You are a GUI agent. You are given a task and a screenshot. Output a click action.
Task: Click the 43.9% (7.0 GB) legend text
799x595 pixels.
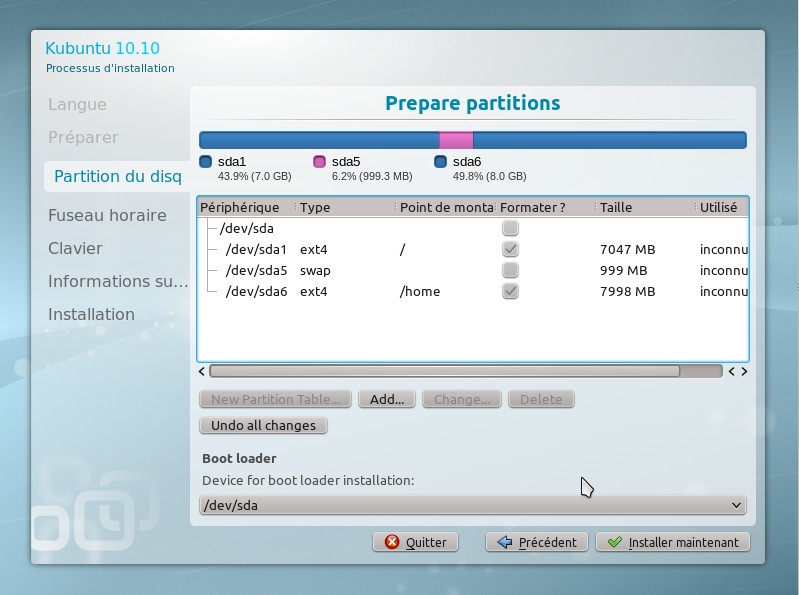coord(254,176)
